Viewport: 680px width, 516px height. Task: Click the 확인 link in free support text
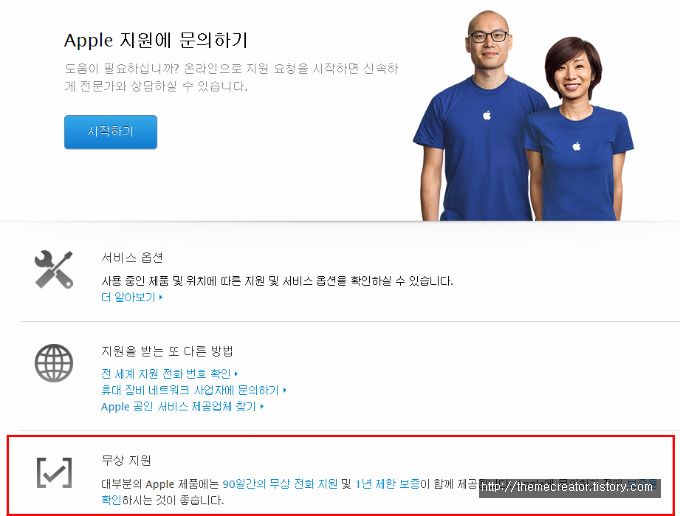click(x=111, y=500)
